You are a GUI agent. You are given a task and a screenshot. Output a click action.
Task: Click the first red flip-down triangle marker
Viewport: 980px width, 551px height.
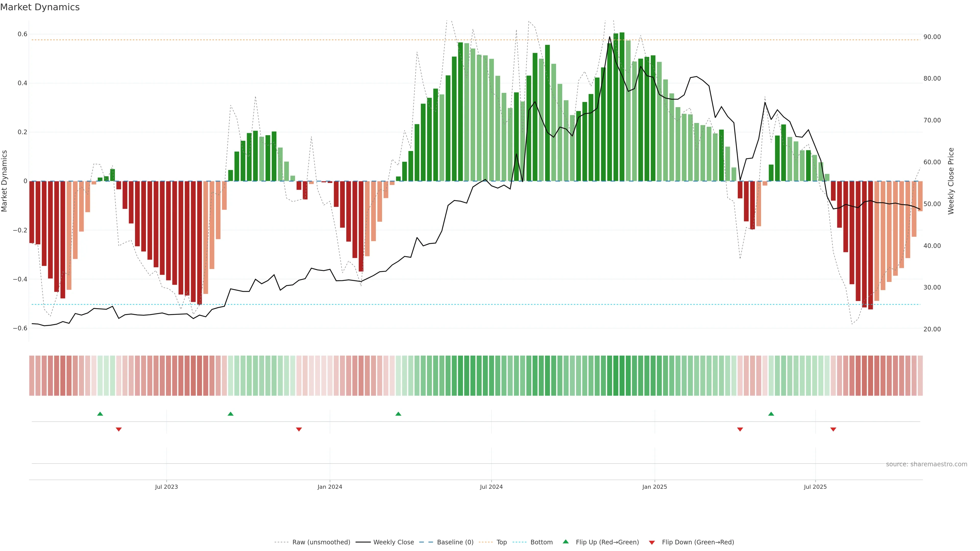(x=119, y=429)
